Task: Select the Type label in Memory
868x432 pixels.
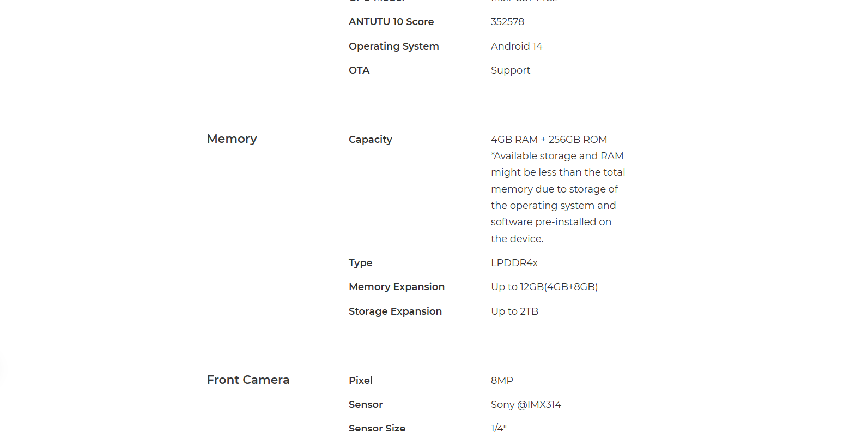Action: click(x=361, y=263)
